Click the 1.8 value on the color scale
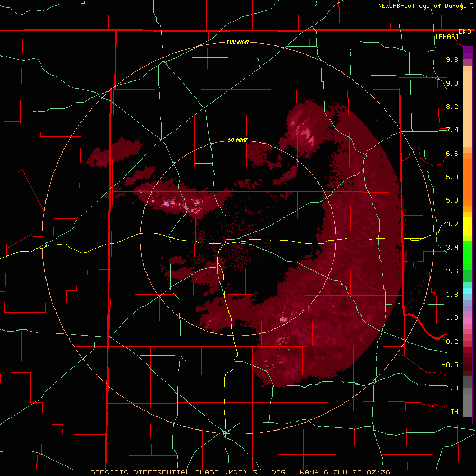This screenshot has width=476, height=476. click(x=452, y=295)
